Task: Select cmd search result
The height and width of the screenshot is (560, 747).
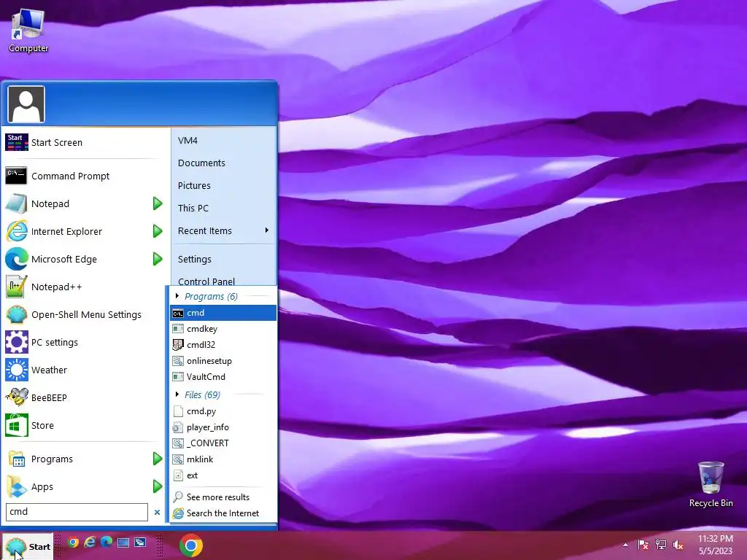Action: [x=223, y=313]
